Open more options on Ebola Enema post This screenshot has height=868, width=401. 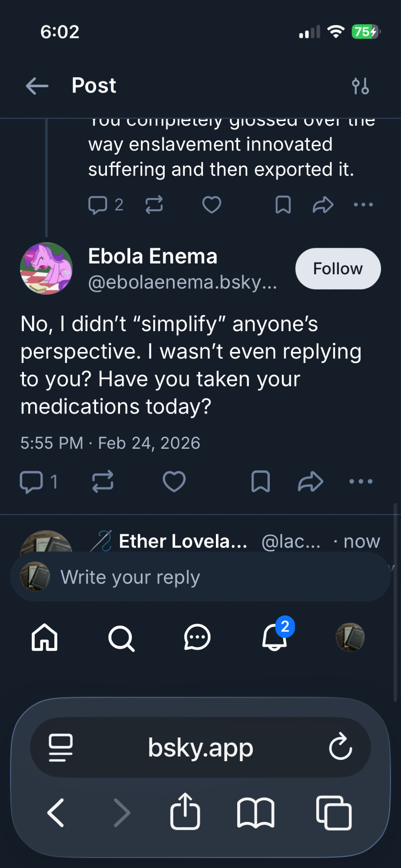tap(361, 481)
